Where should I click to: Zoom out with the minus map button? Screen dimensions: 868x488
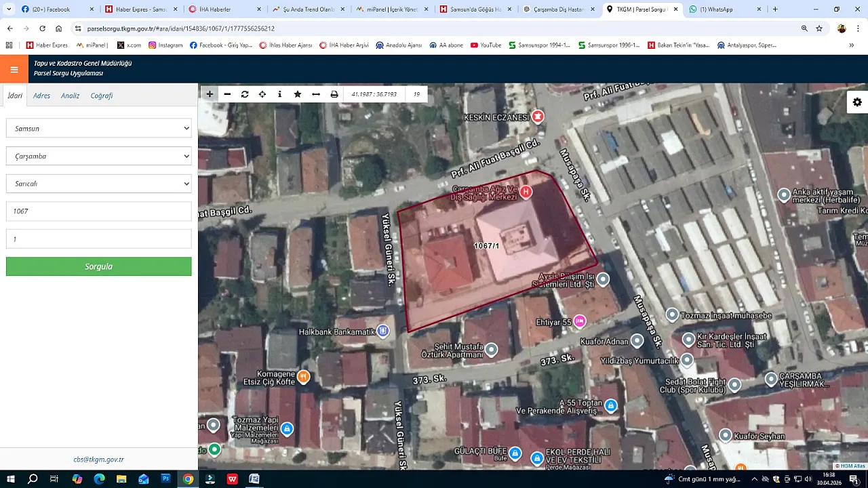[x=227, y=94]
